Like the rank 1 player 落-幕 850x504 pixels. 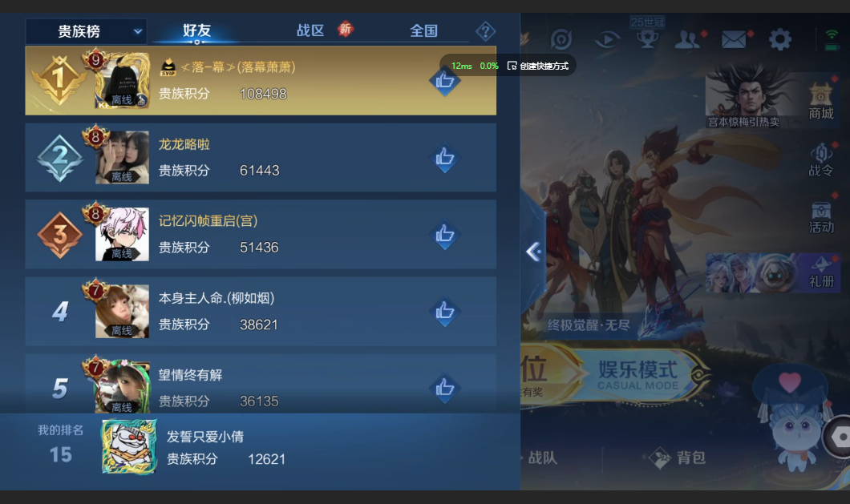click(444, 81)
